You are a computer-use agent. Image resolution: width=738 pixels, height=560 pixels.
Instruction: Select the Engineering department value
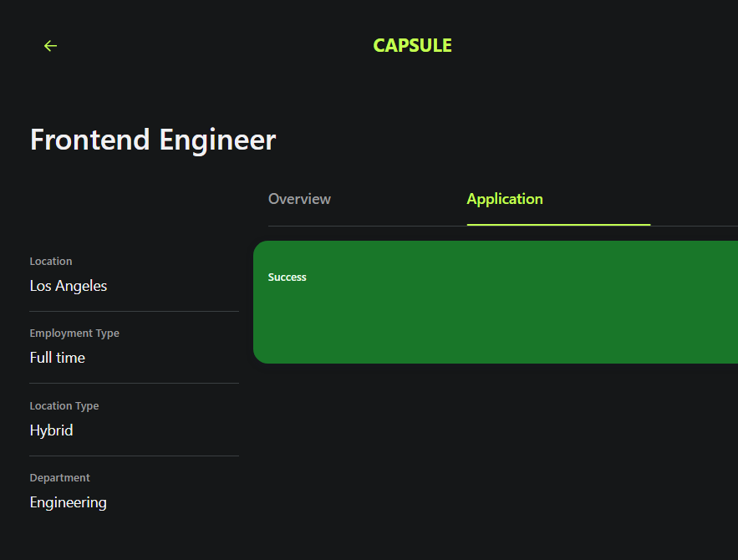(x=68, y=502)
